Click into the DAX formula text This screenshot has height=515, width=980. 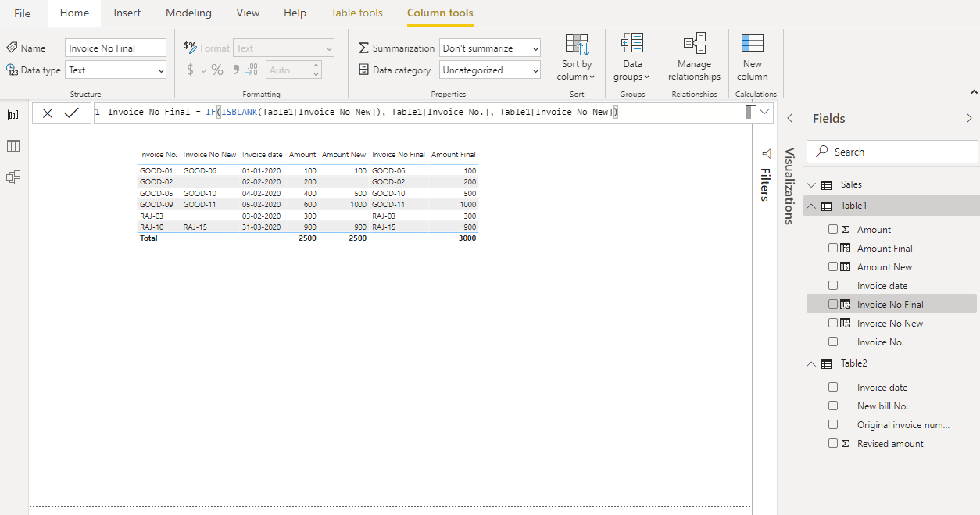pos(363,113)
